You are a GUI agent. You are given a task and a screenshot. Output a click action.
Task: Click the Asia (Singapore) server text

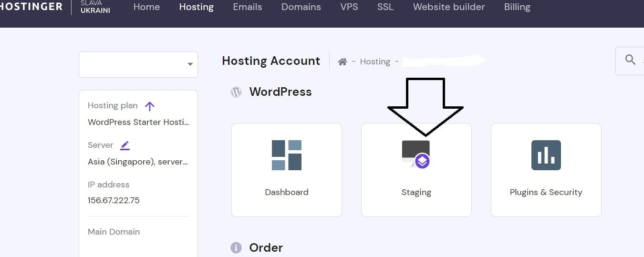tap(138, 162)
